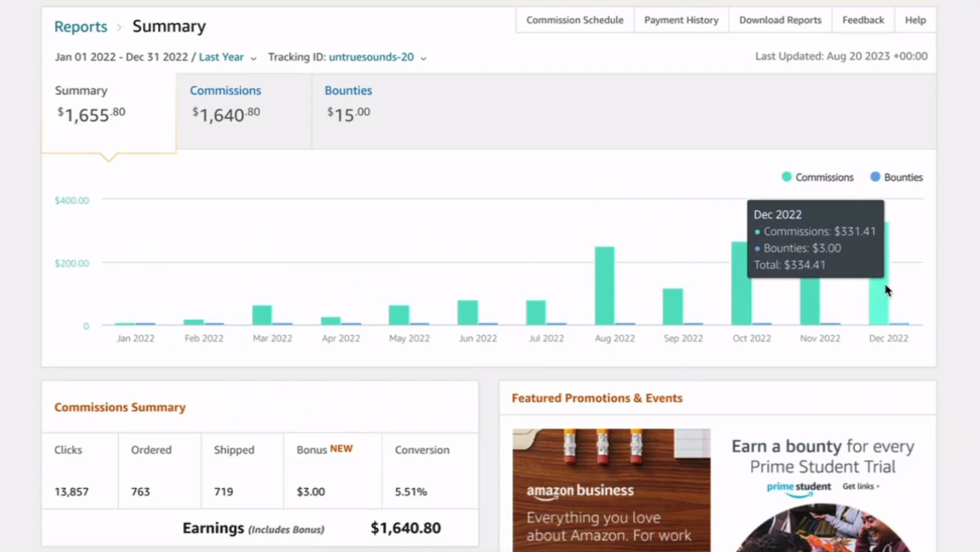The image size is (980, 552).
Task: Expand the Last Year date range dropdown
Action: click(x=228, y=57)
